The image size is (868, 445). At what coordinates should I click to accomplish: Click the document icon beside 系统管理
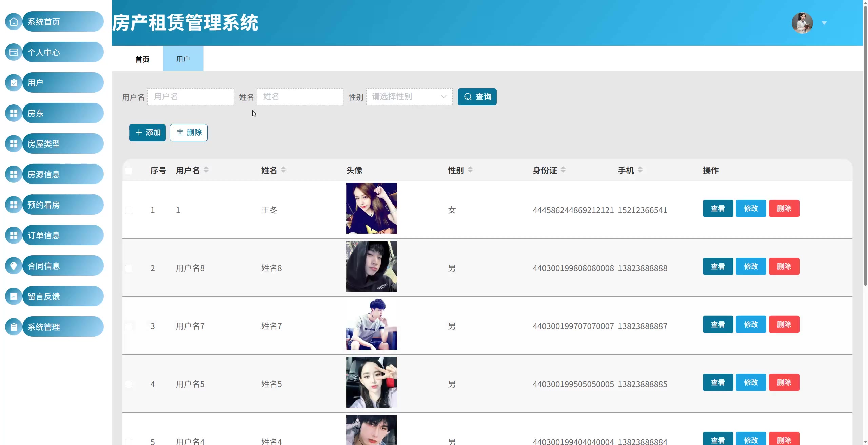(x=14, y=327)
